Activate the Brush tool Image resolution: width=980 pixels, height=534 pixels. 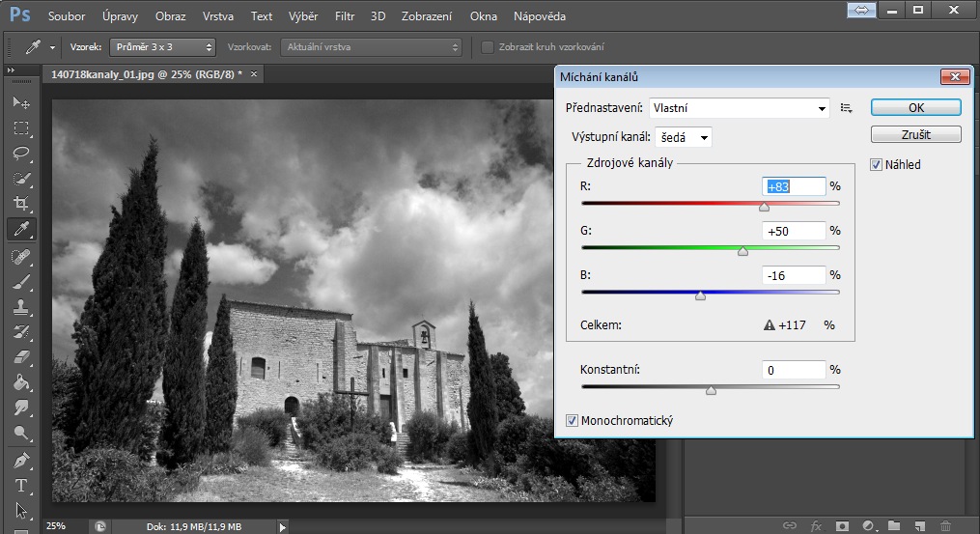tap(20, 282)
